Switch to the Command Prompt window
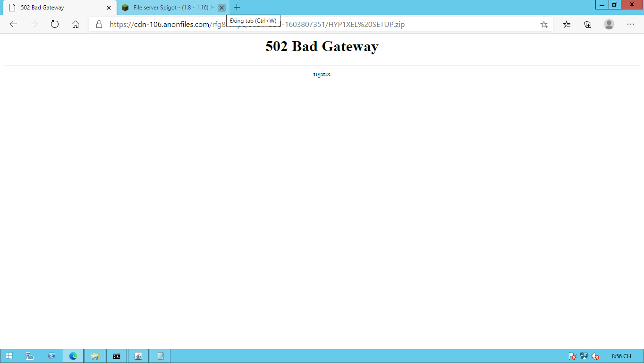 coord(117,356)
